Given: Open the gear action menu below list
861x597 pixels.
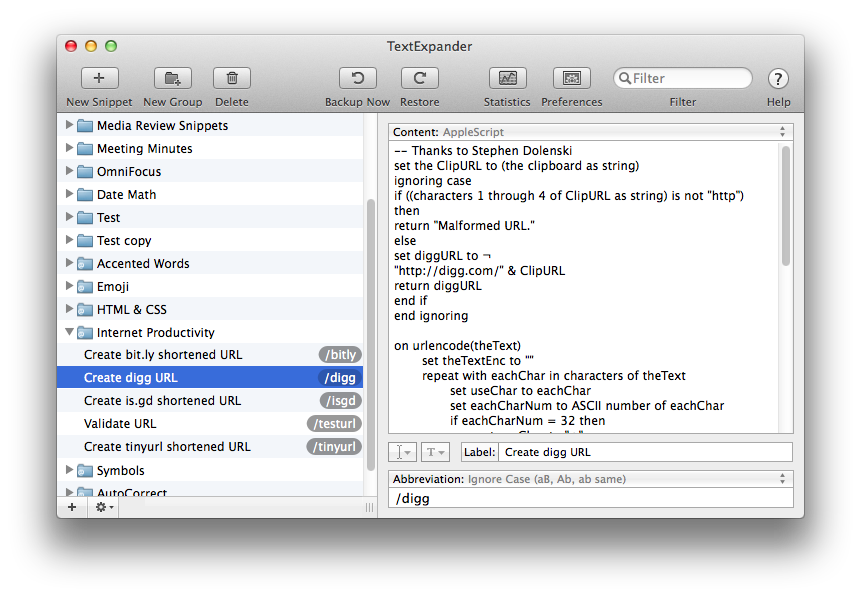Looking at the screenshot, I should (104, 507).
